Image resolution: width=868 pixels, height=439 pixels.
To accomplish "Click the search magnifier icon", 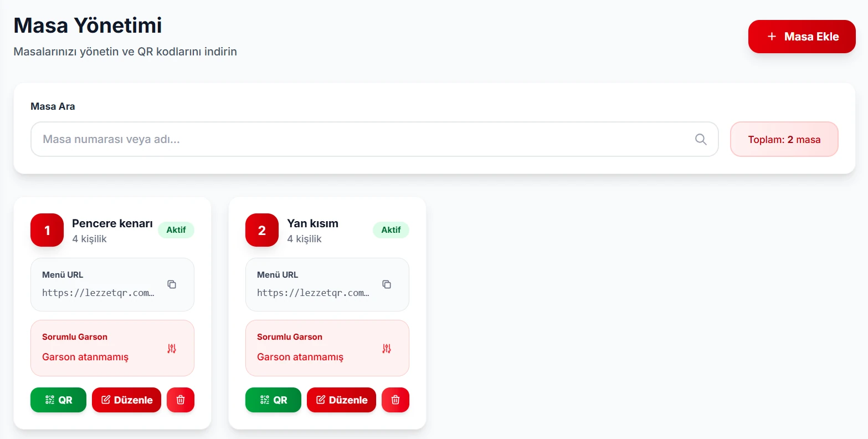I will pos(701,139).
